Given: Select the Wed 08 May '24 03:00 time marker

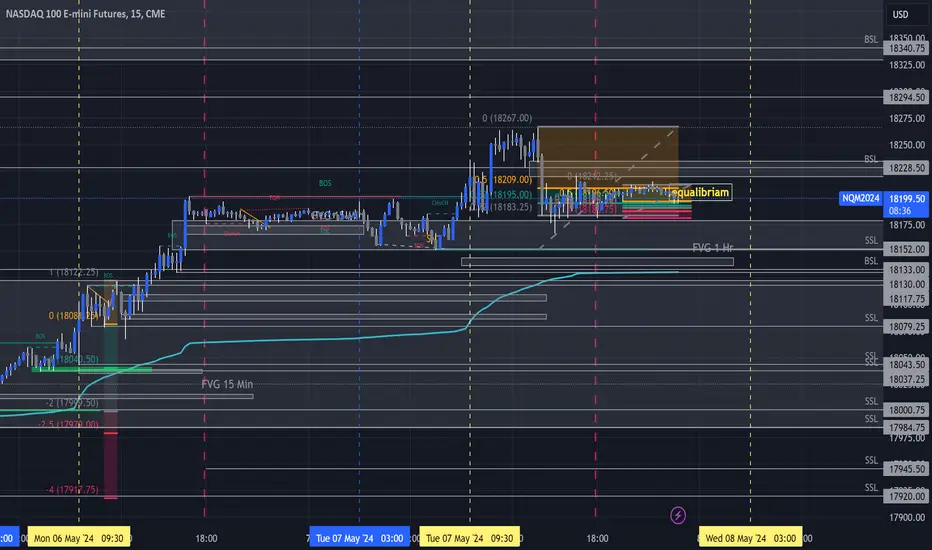Looking at the screenshot, I should point(750,538).
